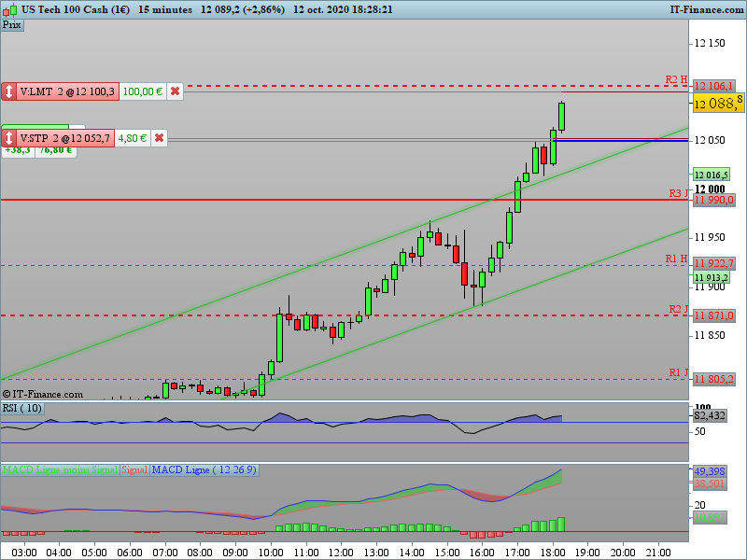Click the latest green candle near 12 088

(x=562, y=116)
